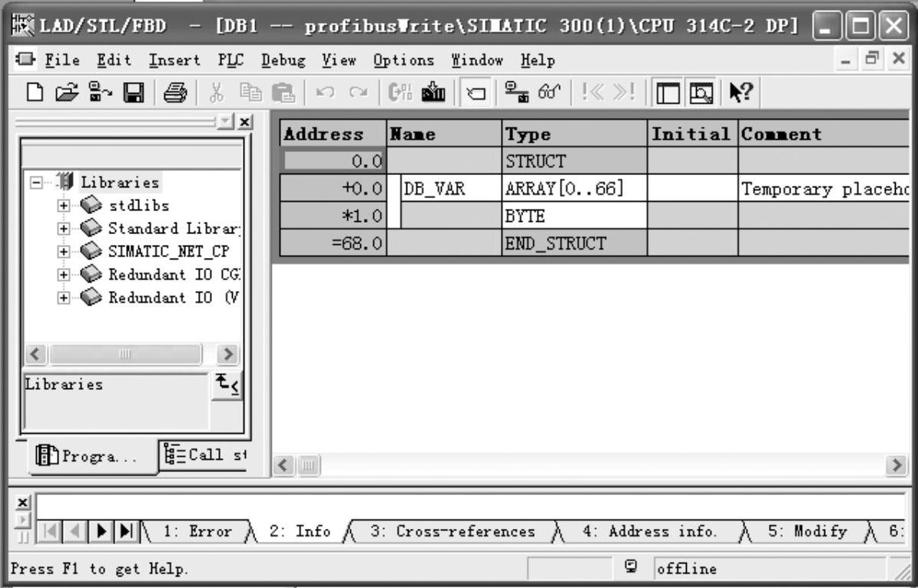Click the Libraries books icon in tree

coord(65,181)
